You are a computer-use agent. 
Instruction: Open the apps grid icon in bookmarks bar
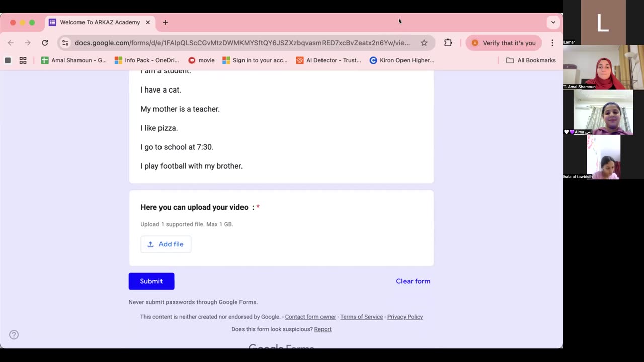[23, 60]
